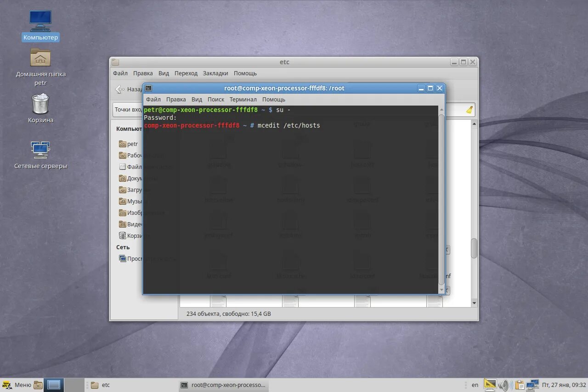588x392 pixels.
Task: Open Файл menu in terminal window
Action: pos(153,99)
